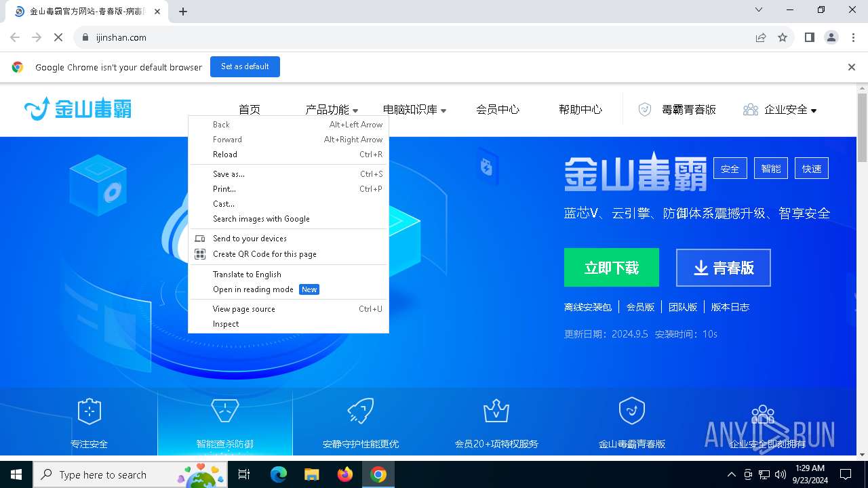Click the taskbar volume icon
The height and width of the screenshot is (488, 868).
781,474
